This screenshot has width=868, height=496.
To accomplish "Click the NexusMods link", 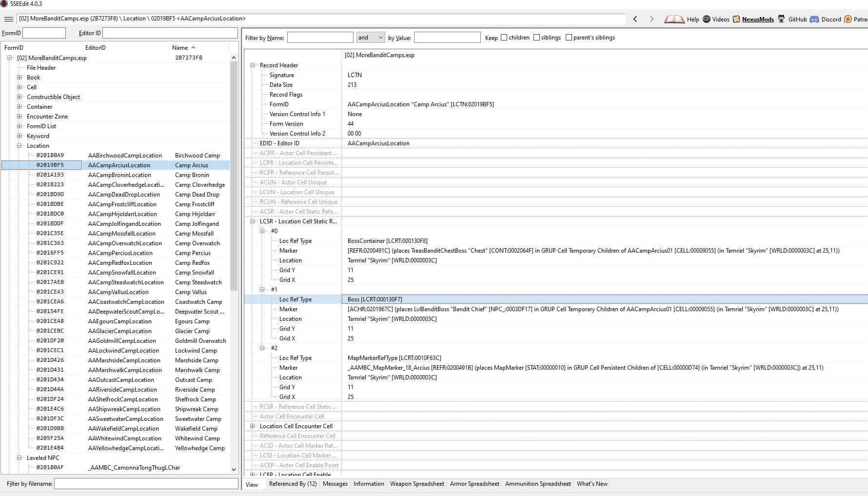I will point(758,20).
